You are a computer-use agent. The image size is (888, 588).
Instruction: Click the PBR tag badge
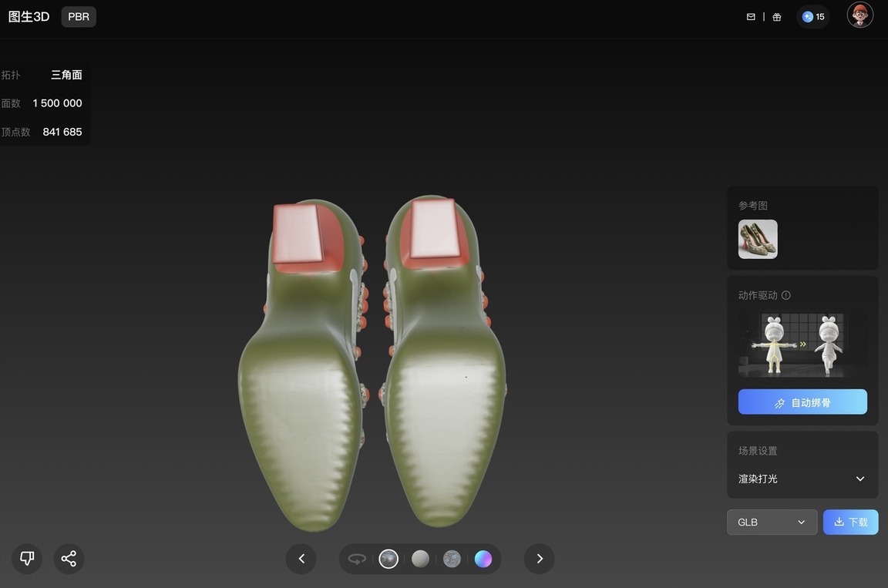tap(79, 17)
